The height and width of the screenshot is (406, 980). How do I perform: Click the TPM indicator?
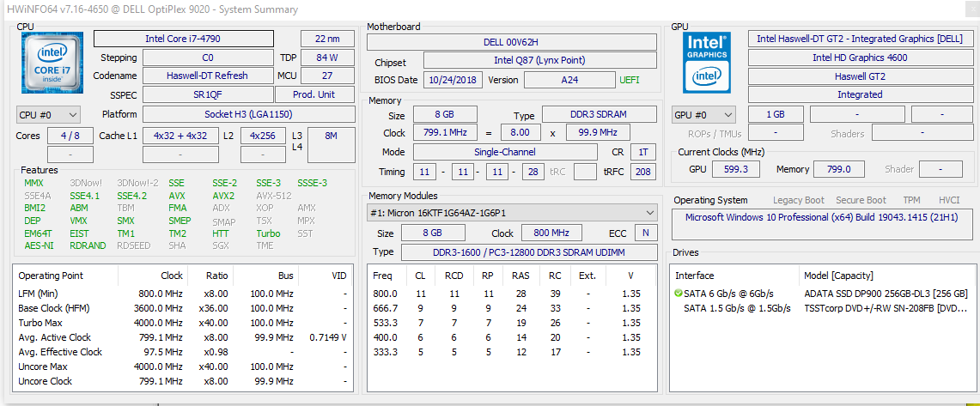tap(912, 200)
